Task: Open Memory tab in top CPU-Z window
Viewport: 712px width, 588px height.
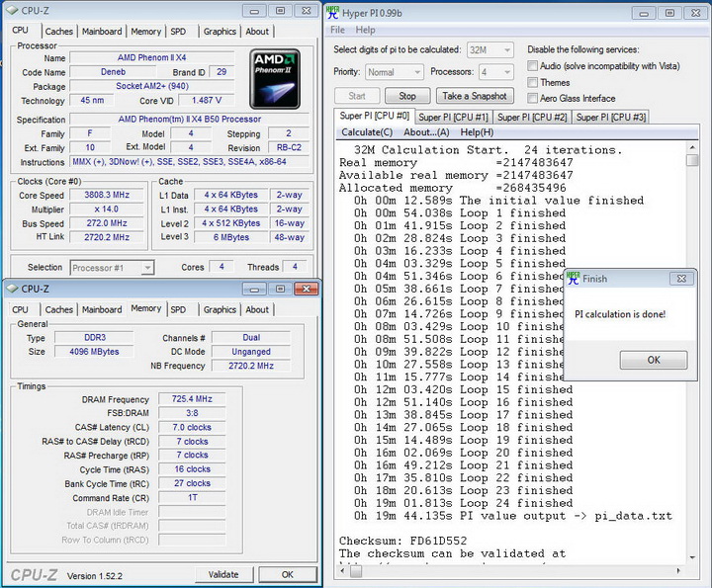Action: [145, 32]
